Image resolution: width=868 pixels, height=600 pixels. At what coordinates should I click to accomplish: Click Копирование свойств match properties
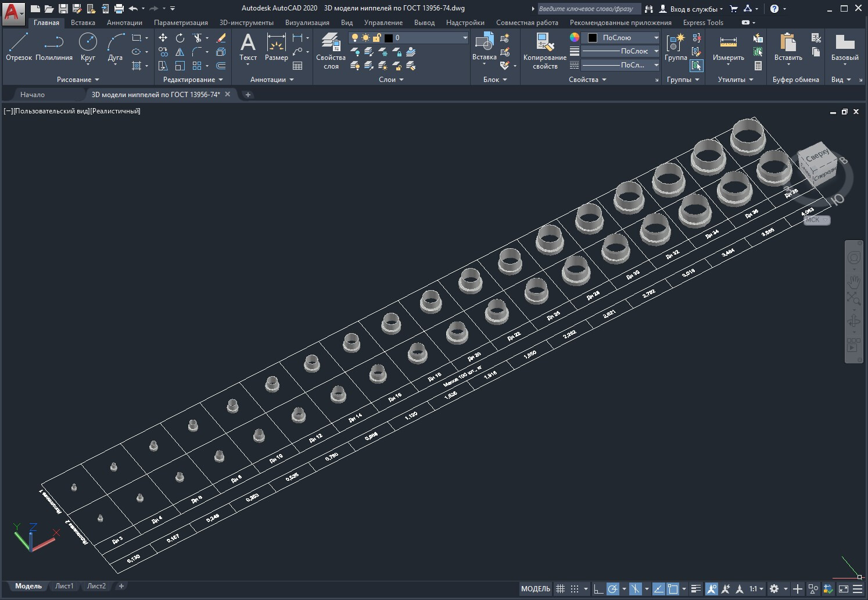click(544, 51)
